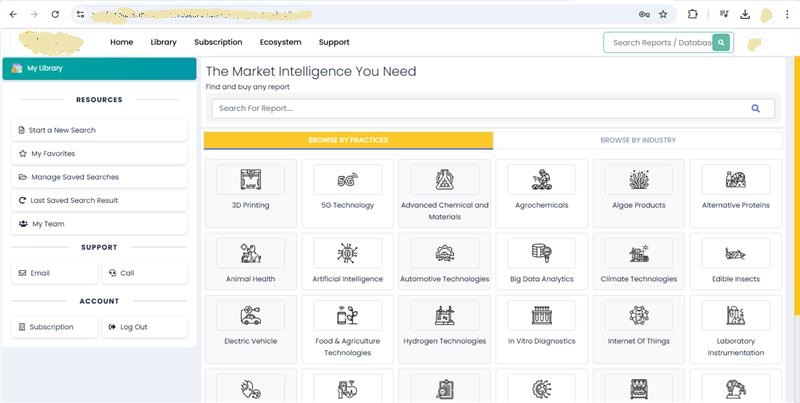Viewport: 800px width, 403px height.
Task: Click the magnifier icon in report search bar
Action: click(755, 108)
